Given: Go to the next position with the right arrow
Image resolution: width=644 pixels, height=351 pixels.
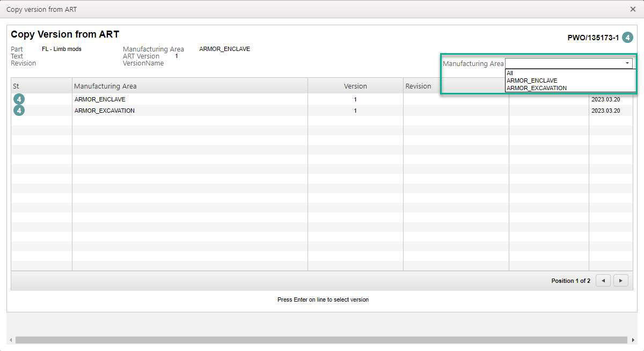Looking at the screenshot, I should pos(621,281).
